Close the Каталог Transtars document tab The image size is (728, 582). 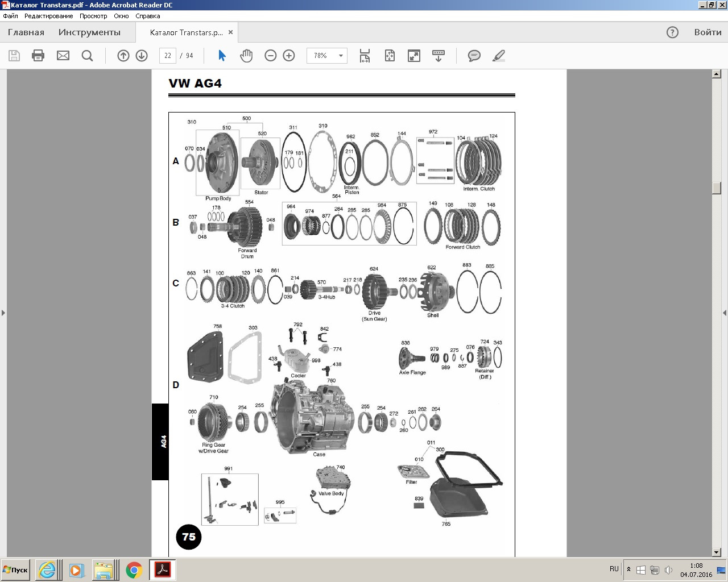230,32
